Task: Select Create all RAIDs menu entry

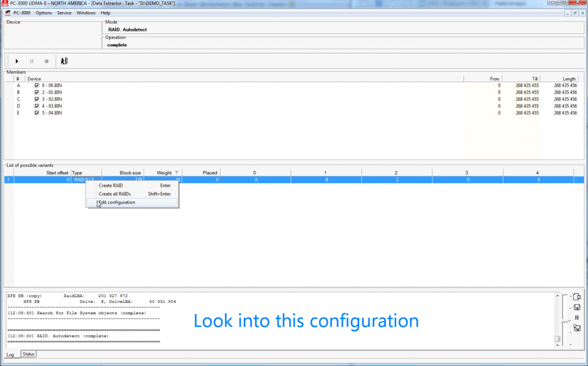Action: [x=115, y=194]
